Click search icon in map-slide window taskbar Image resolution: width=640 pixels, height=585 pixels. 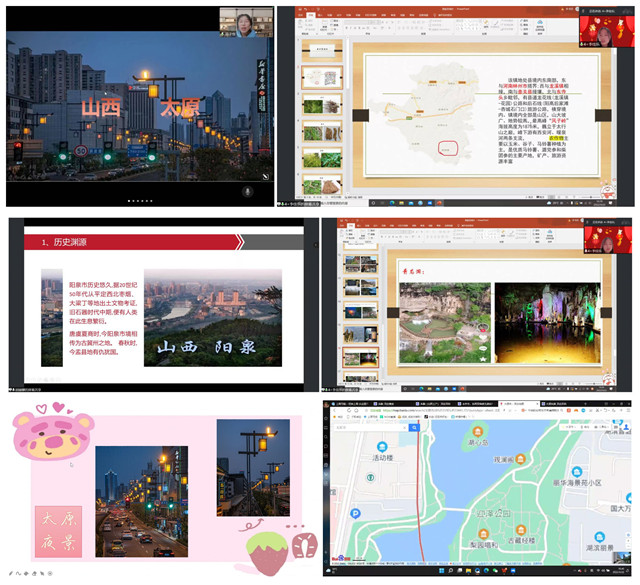(373, 202)
